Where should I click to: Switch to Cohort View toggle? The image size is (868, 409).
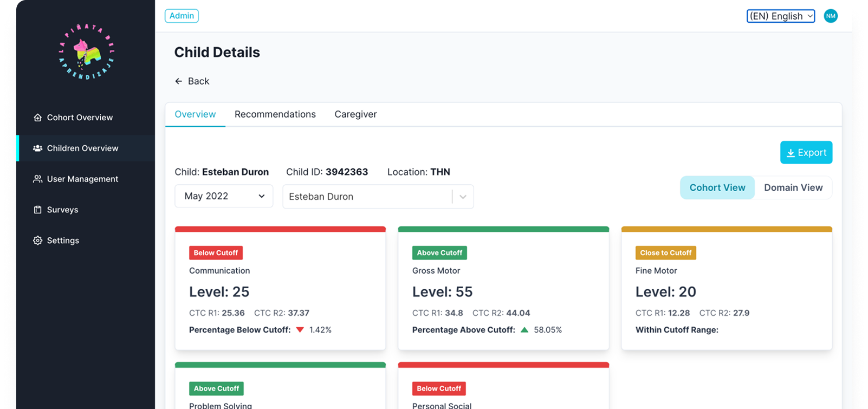point(717,187)
